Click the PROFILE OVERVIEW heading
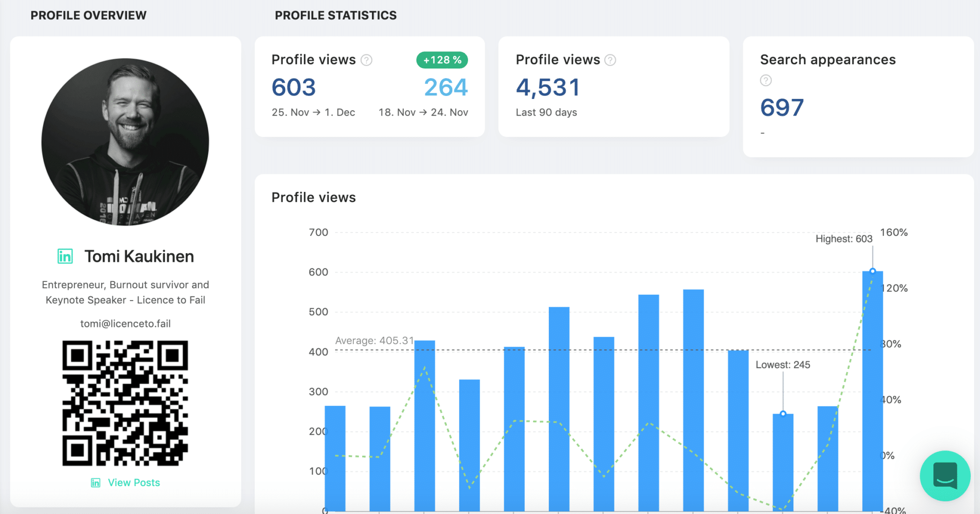 click(89, 15)
